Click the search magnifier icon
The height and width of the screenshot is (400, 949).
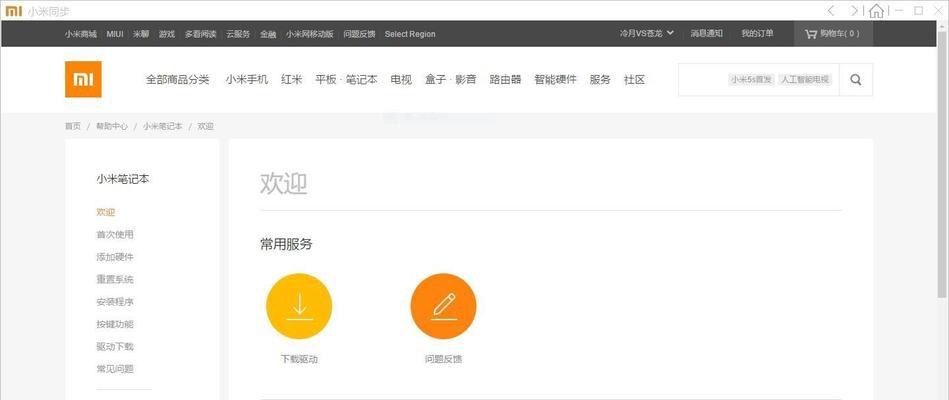point(855,80)
